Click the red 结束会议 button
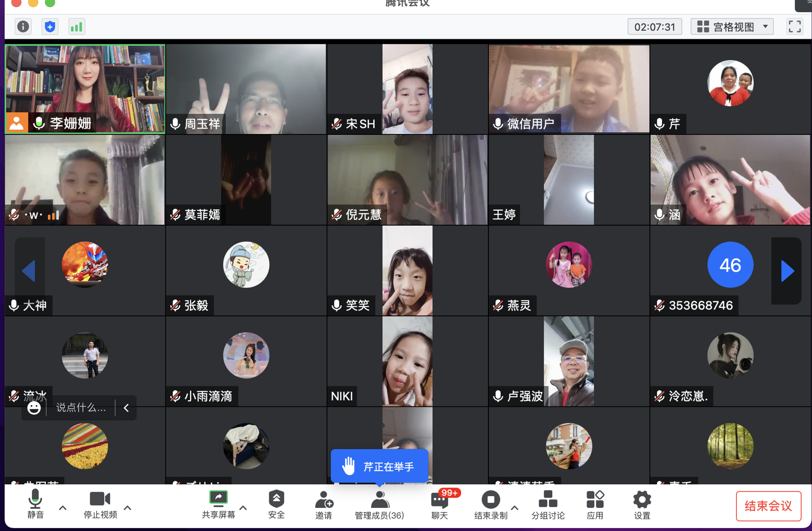 (768, 506)
